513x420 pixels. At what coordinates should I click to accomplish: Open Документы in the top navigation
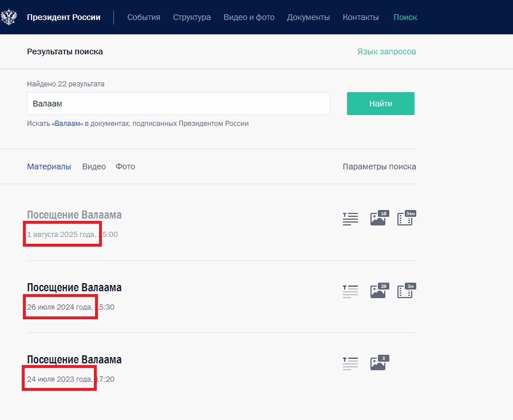[x=308, y=17]
